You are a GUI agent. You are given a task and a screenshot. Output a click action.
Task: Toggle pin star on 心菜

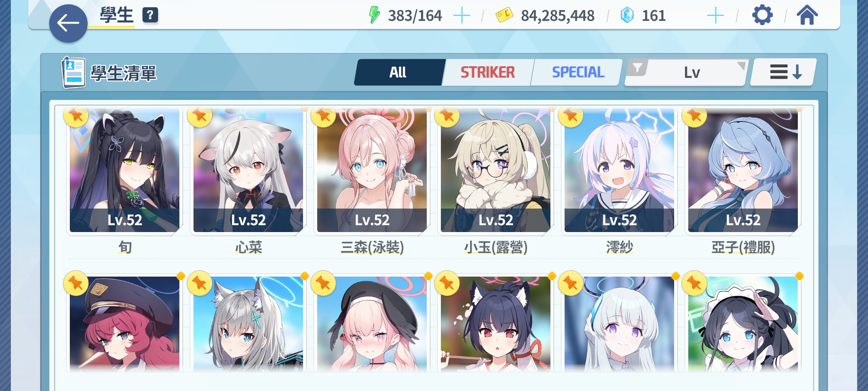tap(200, 116)
